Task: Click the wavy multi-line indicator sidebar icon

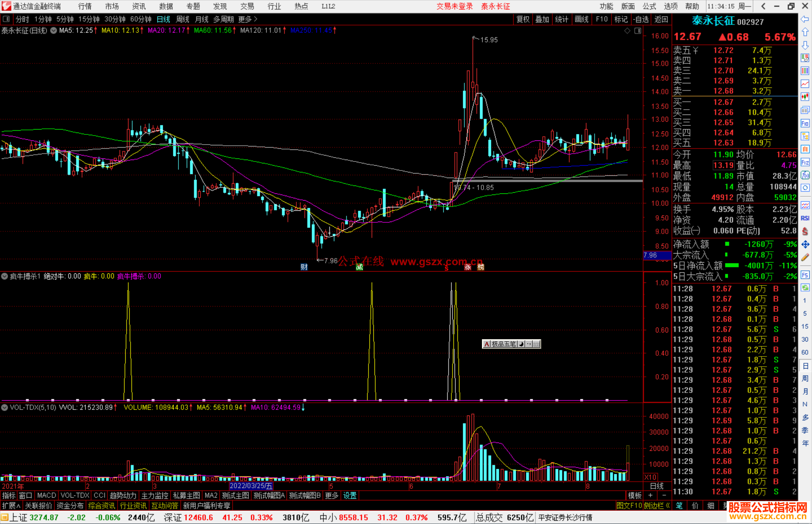Action: point(805,205)
